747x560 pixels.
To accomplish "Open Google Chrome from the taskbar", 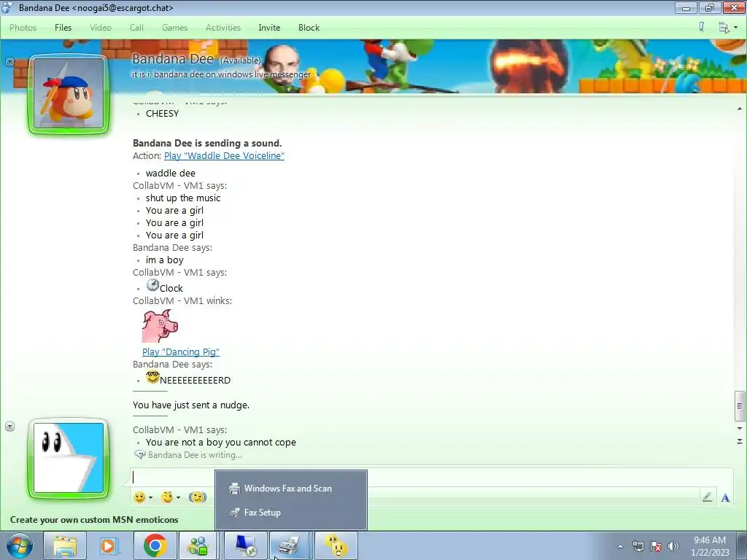I will pyautogui.click(x=155, y=545).
